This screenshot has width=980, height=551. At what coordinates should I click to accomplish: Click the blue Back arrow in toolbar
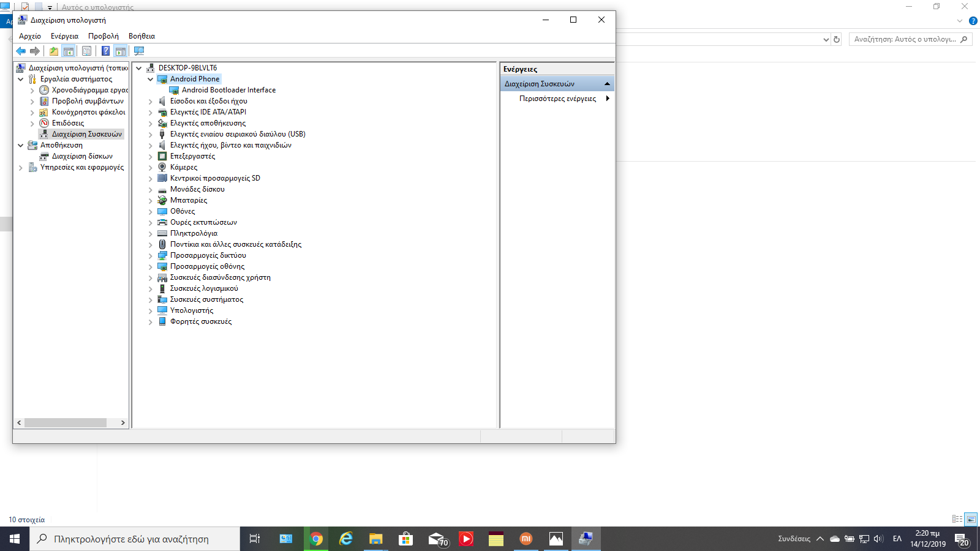click(x=21, y=51)
